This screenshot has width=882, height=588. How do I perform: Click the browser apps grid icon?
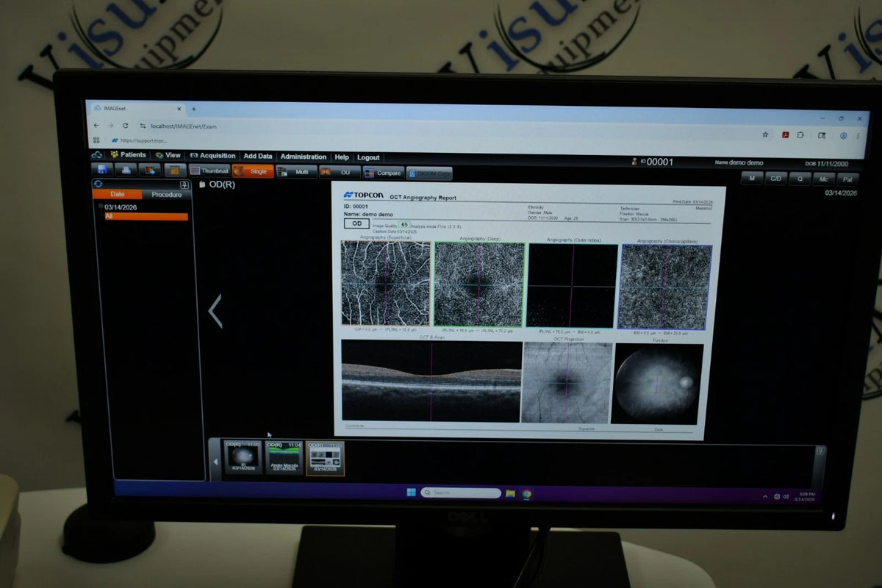[x=96, y=140]
